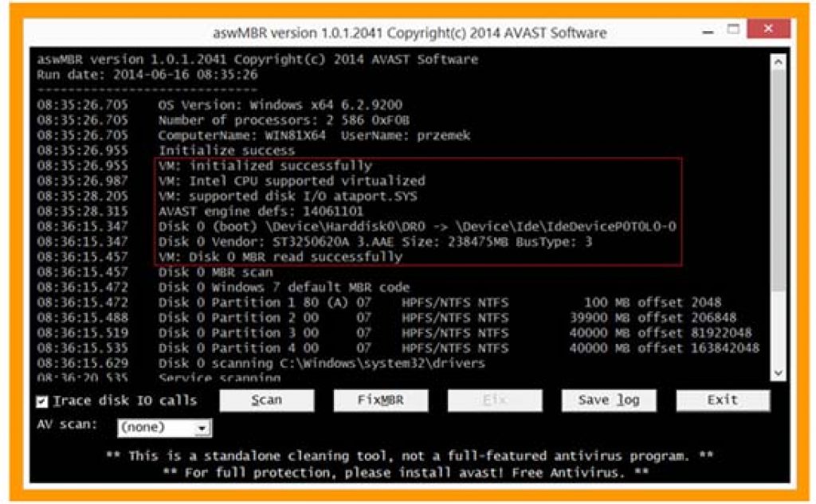
Task: Click the Save log button
Action: 608,400
